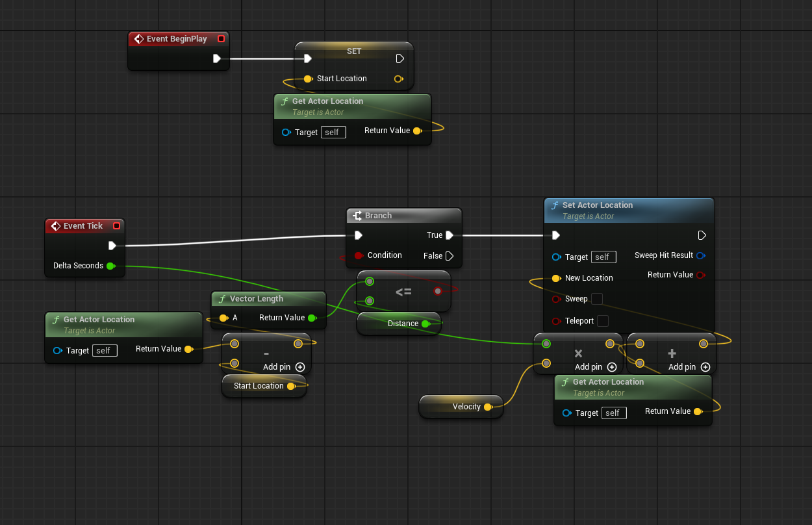
Task: Click the Branch False output pin
Action: [x=450, y=256]
